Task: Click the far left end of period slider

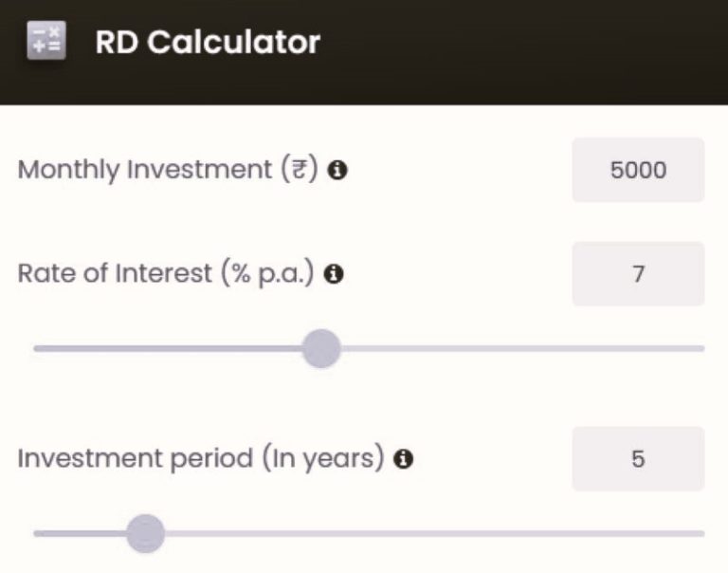Action: tap(38, 533)
